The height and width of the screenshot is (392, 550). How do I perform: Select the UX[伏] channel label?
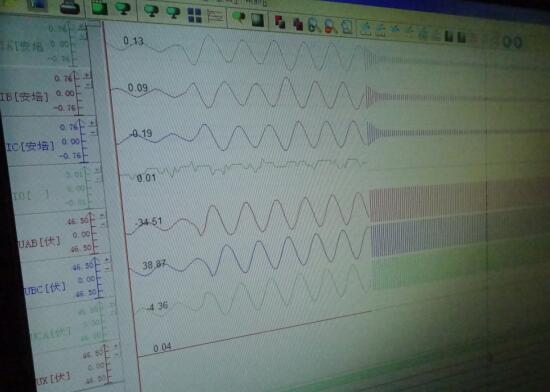coord(53,379)
